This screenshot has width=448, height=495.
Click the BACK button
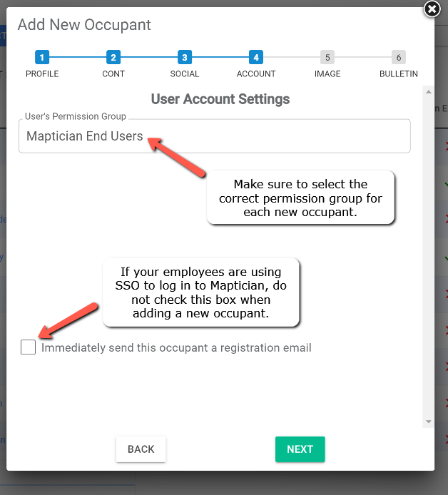point(141,449)
